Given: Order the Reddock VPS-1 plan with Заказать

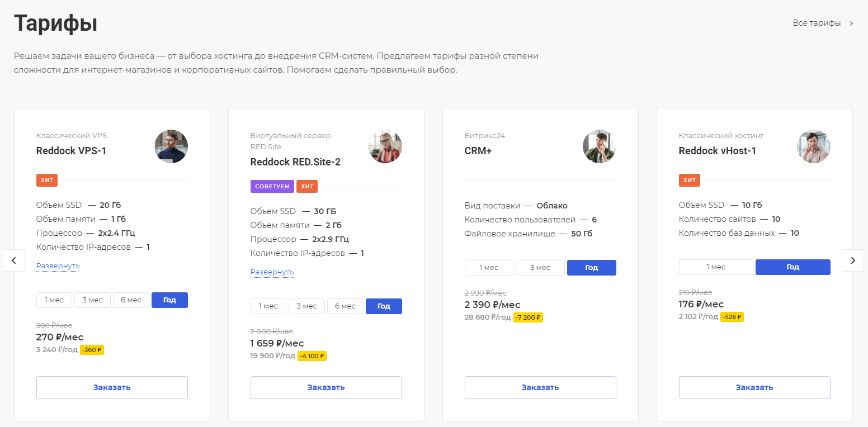Looking at the screenshot, I should pyautogui.click(x=112, y=387).
